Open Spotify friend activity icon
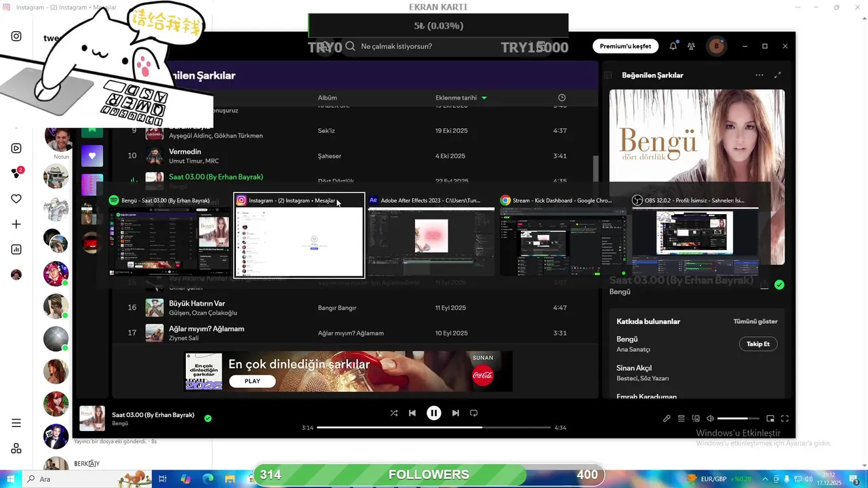Image resolution: width=868 pixels, height=488 pixels. point(691,46)
